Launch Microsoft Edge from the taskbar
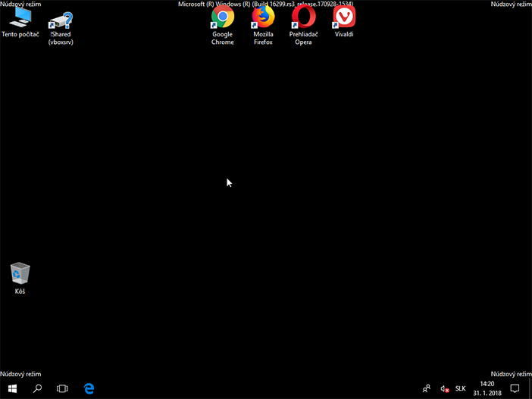Screen dimensions: 532x399 tap(89, 388)
